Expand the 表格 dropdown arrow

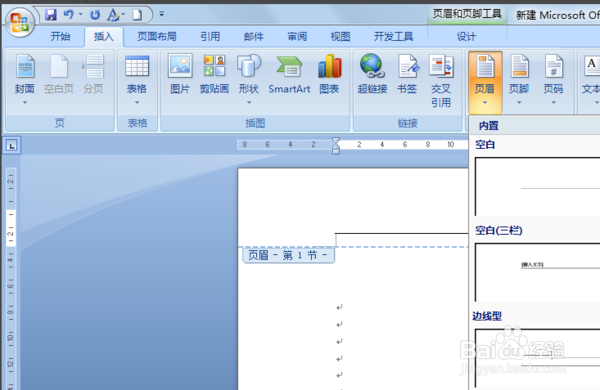[137, 103]
